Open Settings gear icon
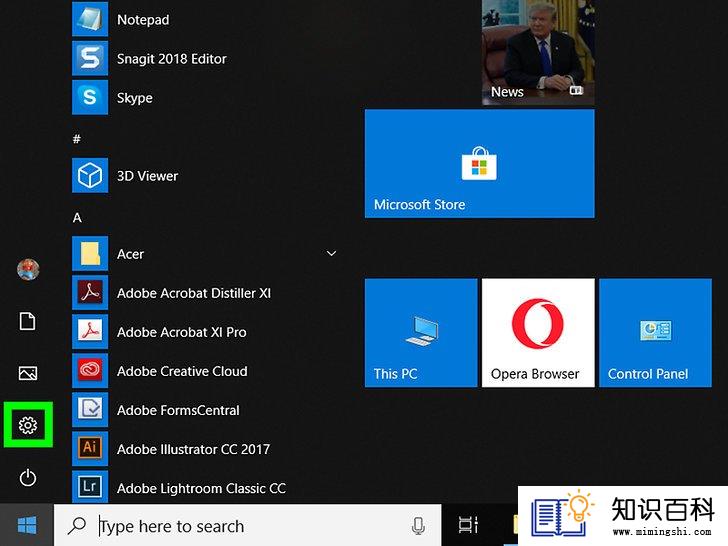 tap(28, 425)
